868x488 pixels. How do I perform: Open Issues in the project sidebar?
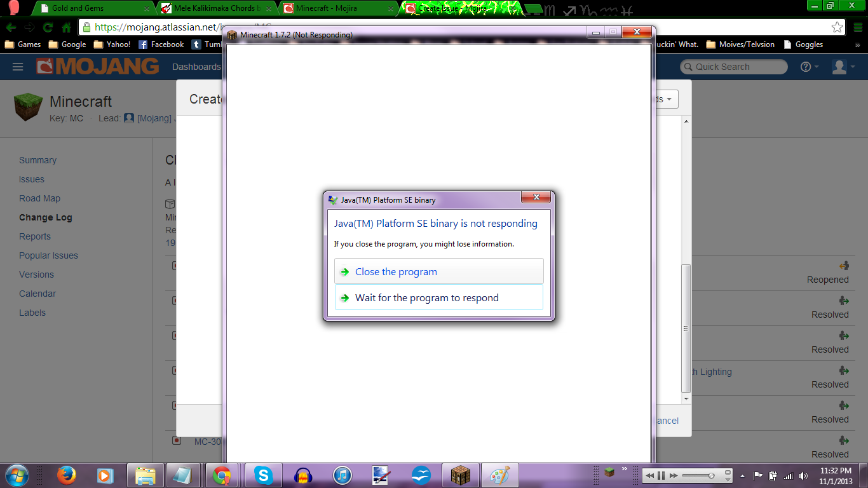pyautogui.click(x=32, y=179)
